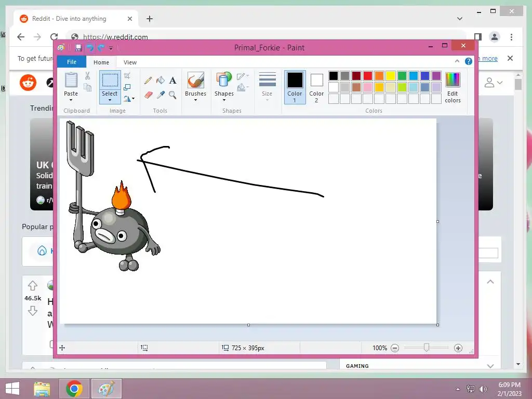Collapse the Paint ribbon with chevron

click(457, 61)
